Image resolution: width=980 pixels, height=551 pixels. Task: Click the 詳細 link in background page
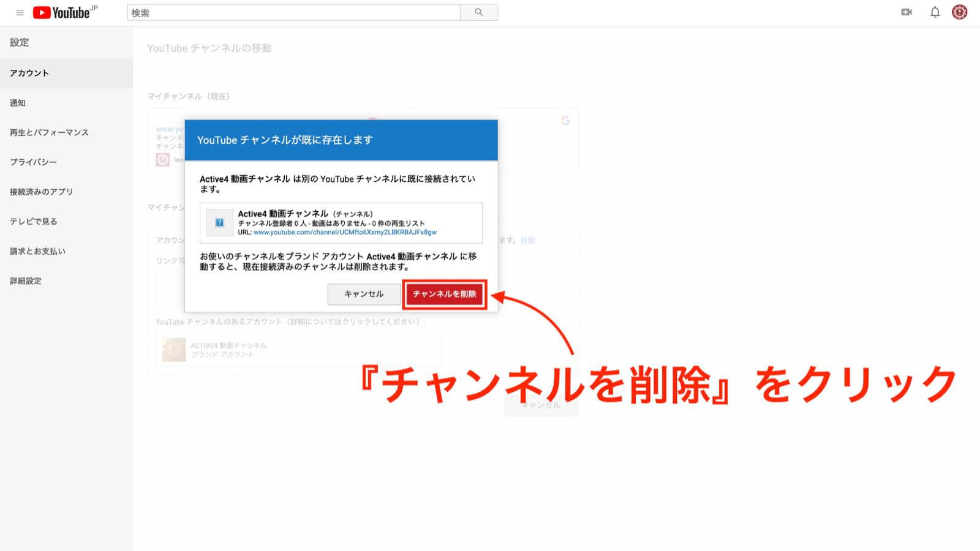click(x=527, y=241)
